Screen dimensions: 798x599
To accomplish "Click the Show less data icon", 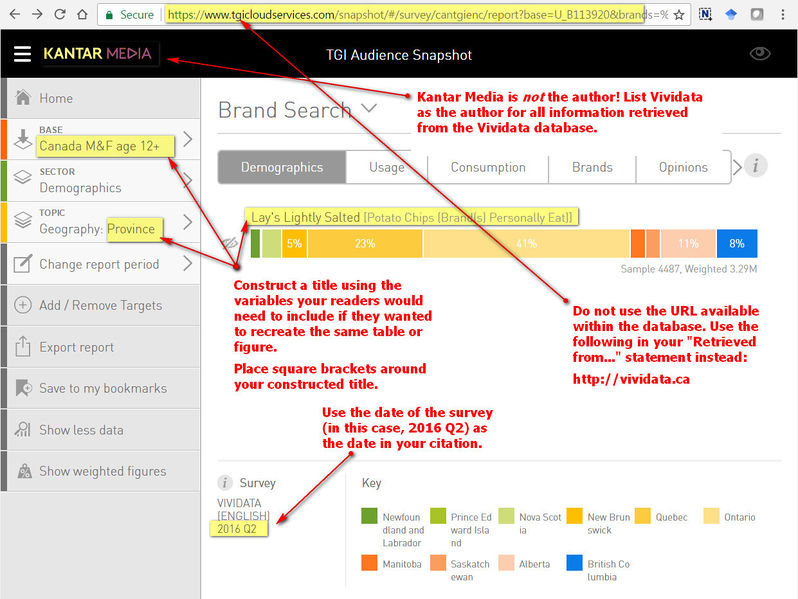I will pyautogui.click(x=22, y=430).
